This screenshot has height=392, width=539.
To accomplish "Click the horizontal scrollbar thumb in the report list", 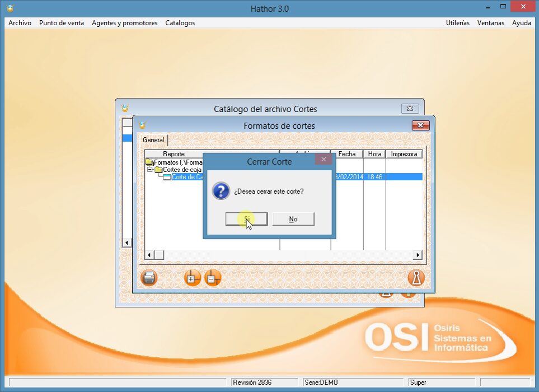I will (x=159, y=255).
